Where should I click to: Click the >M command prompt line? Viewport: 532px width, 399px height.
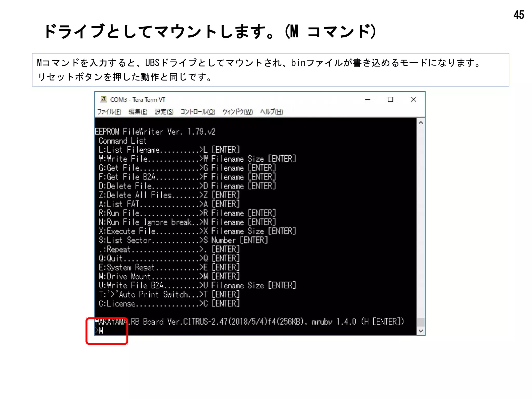point(99,331)
